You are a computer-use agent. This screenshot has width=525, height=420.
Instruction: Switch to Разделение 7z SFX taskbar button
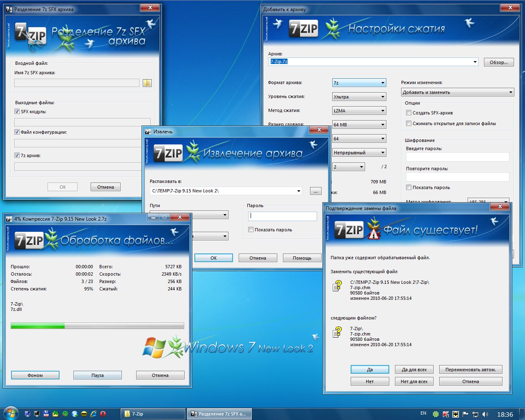tap(219, 414)
